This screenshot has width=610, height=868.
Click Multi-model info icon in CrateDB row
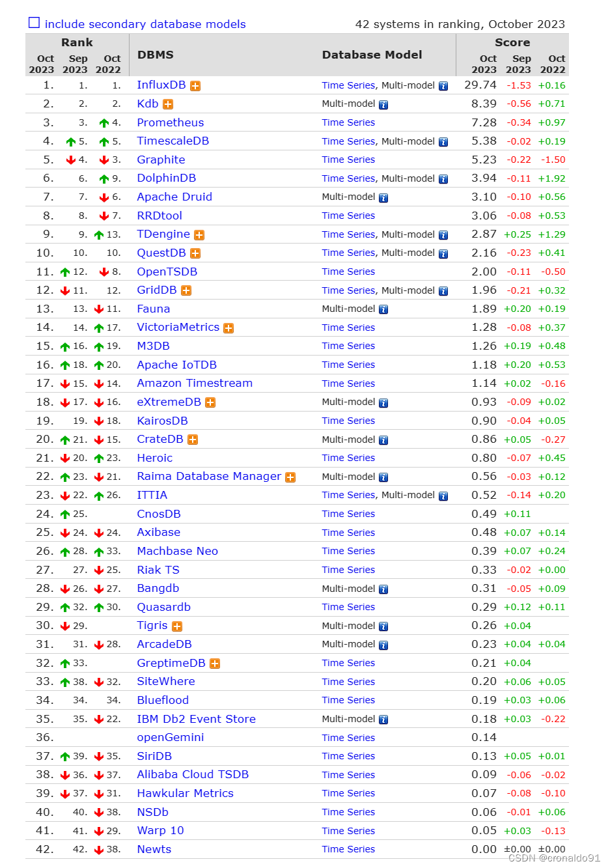click(383, 440)
